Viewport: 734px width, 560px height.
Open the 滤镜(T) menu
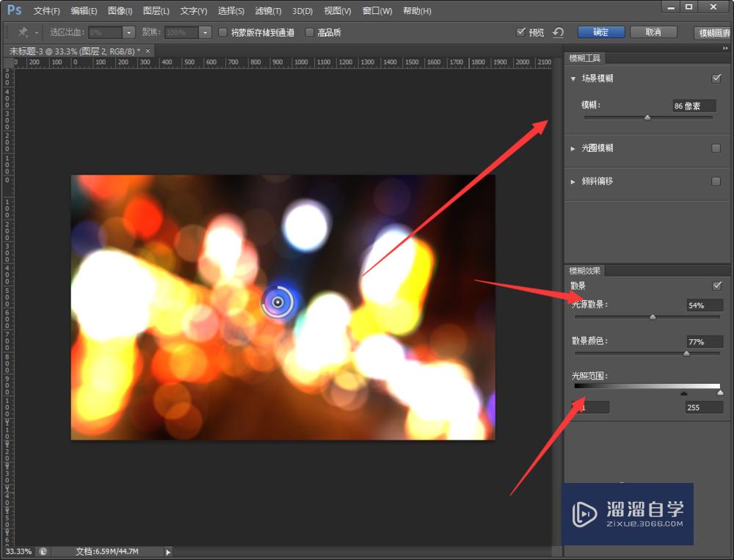pyautogui.click(x=268, y=11)
